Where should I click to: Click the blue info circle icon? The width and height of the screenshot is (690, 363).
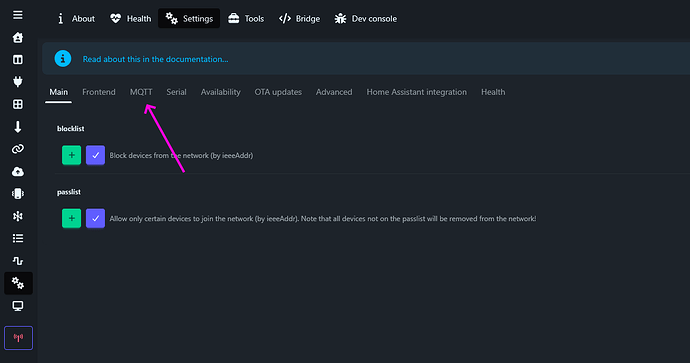point(63,59)
